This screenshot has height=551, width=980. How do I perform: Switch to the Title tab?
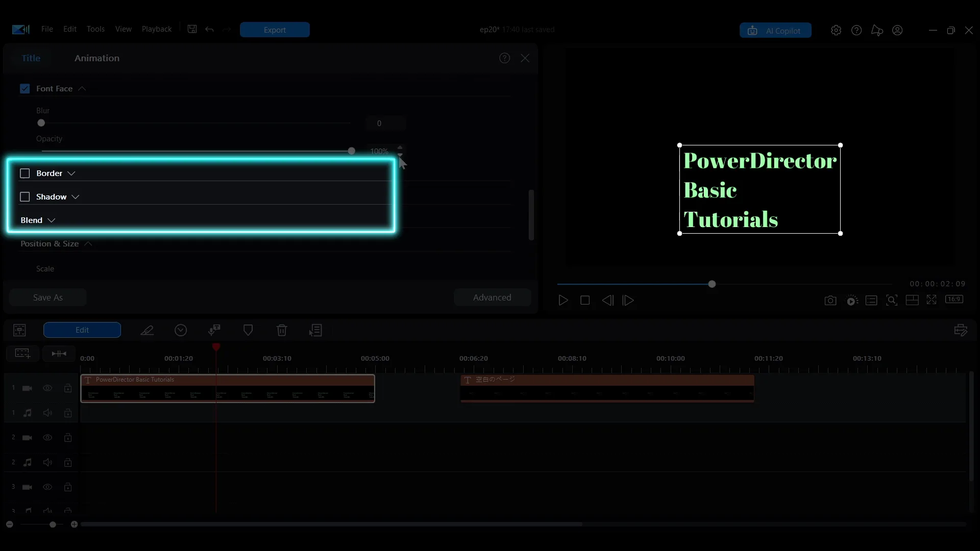click(31, 58)
